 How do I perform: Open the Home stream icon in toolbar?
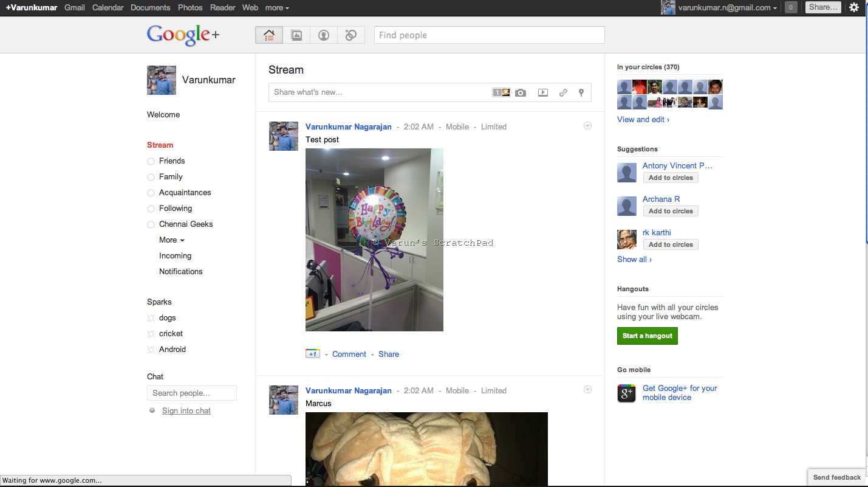coord(269,35)
